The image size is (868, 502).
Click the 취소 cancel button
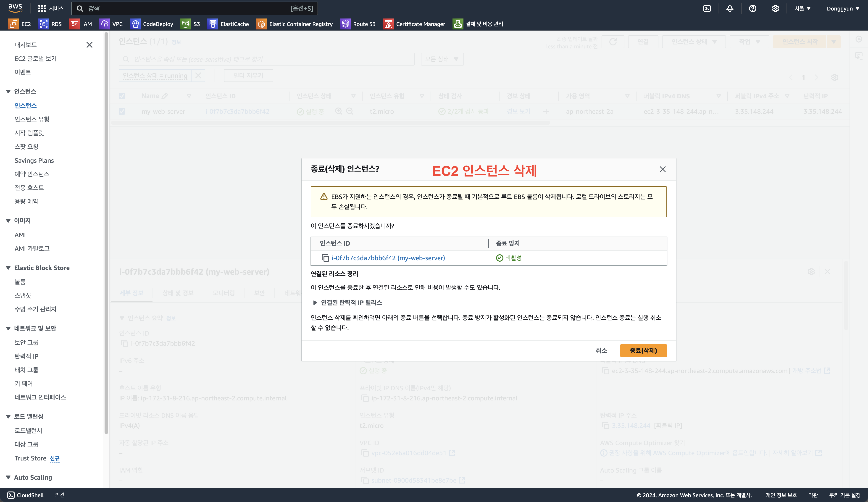pos(601,350)
